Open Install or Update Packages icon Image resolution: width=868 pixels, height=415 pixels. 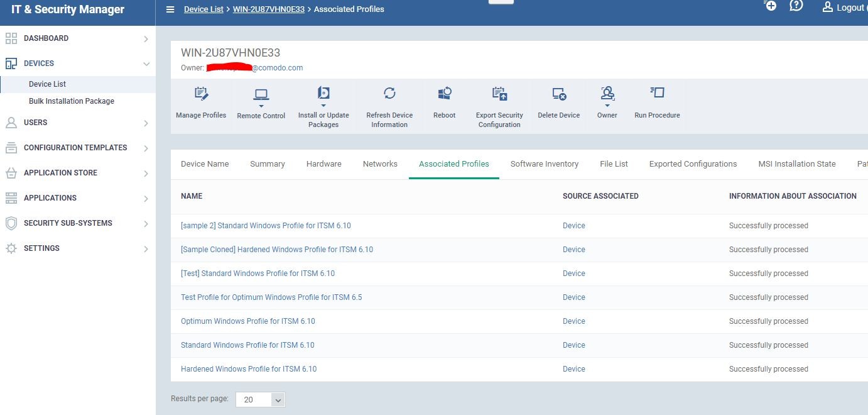[x=323, y=93]
